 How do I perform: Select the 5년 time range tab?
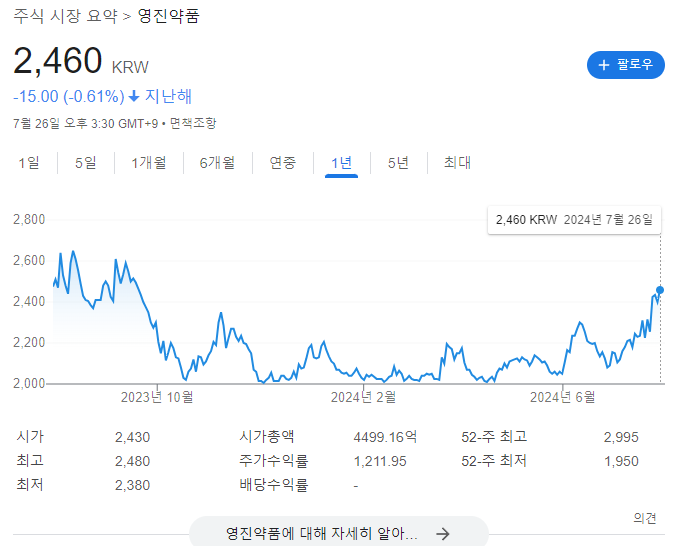pyautogui.click(x=398, y=163)
